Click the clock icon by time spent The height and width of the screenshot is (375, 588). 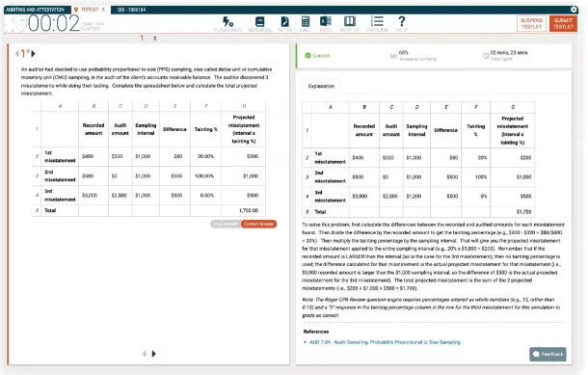486,56
